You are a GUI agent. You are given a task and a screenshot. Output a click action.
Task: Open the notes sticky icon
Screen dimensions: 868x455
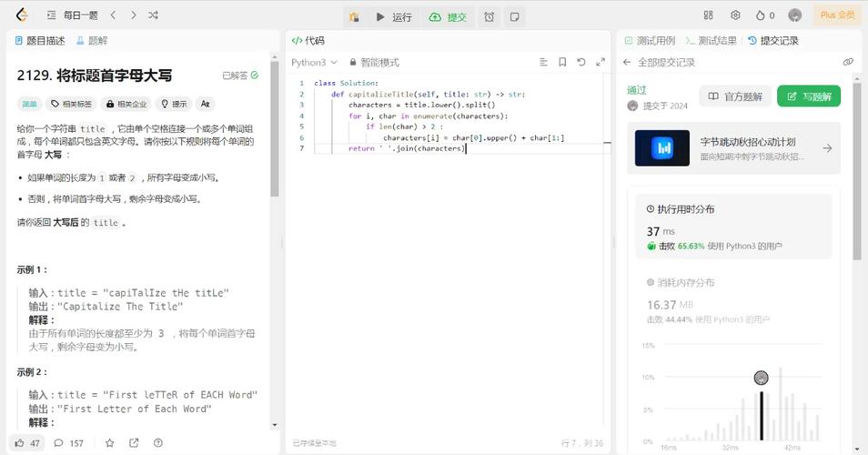coord(514,17)
